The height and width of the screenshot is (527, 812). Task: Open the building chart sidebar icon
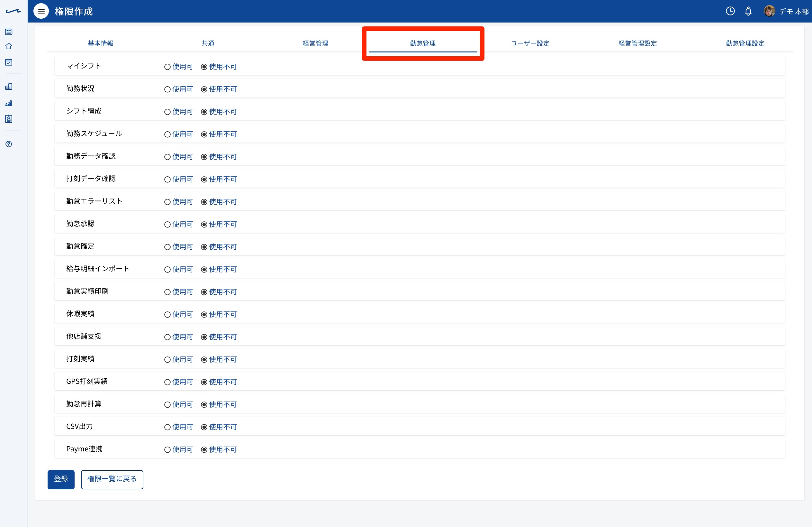coord(9,87)
